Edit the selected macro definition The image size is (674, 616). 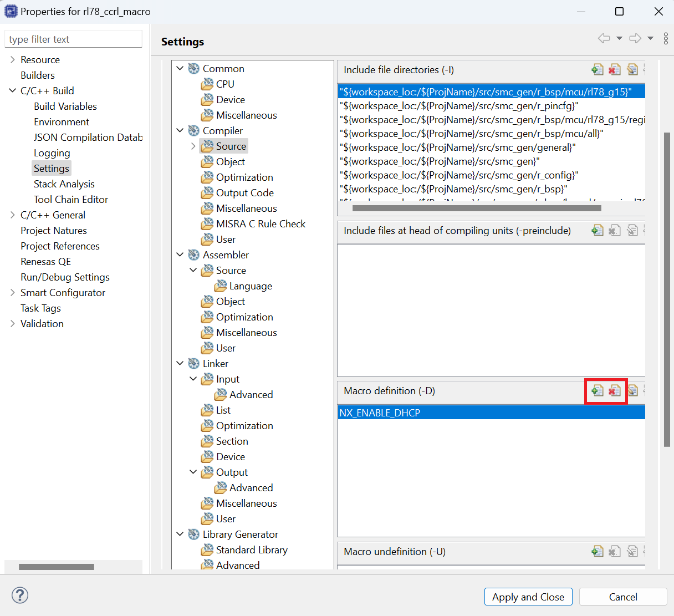click(632, 391)
